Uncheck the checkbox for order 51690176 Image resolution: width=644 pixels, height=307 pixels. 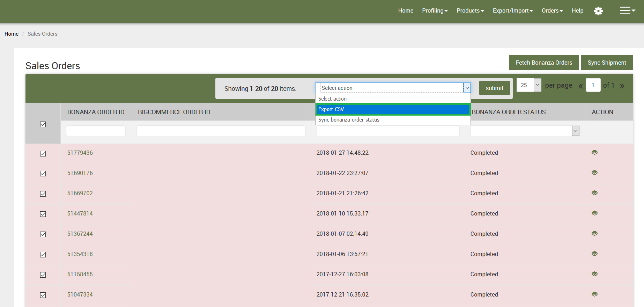[x=43, y=174]
